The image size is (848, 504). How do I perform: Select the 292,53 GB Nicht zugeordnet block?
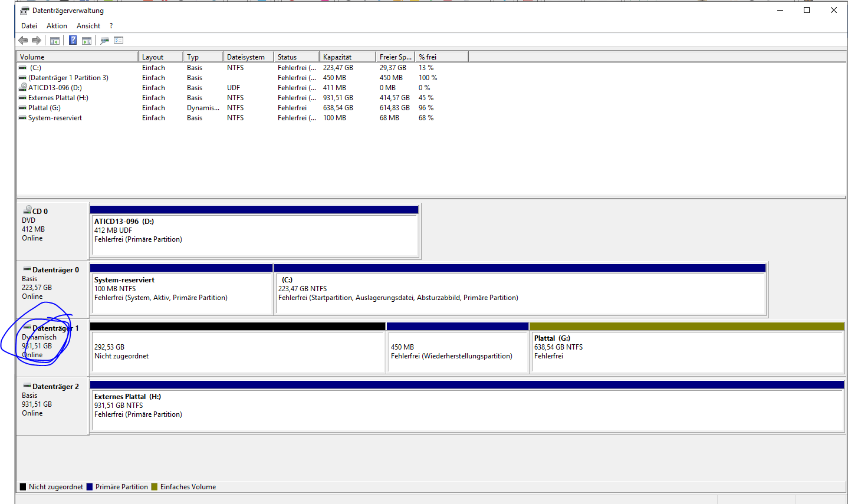tap(238, 348)
